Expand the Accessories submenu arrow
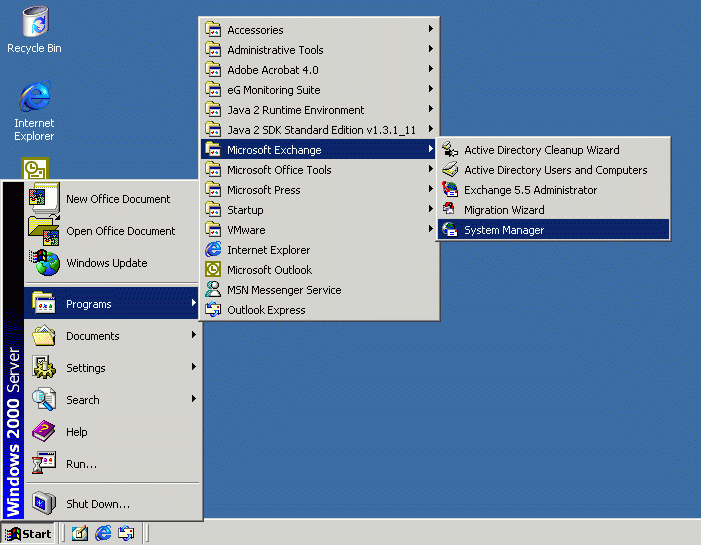The image size is (701, 545). (431, 29)
